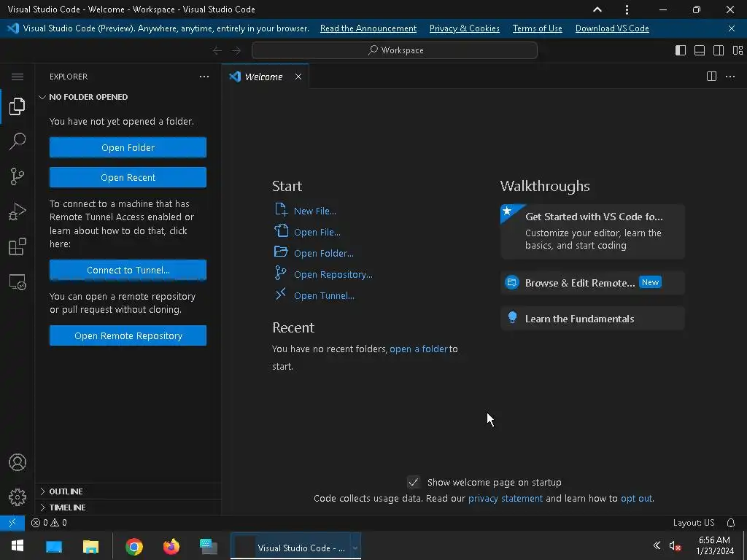747x560 pixels.
Task: Open the Terms of Use link
Action: (538, 28)
